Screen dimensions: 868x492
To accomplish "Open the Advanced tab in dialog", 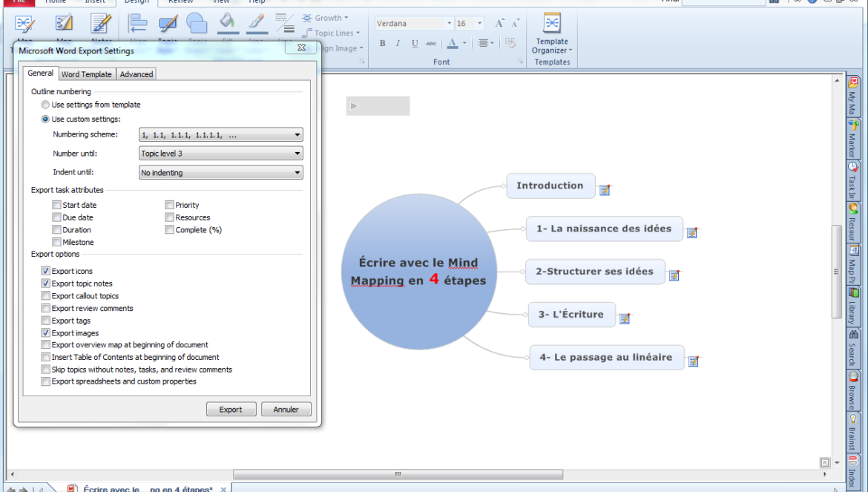I will tap(137, 74).
